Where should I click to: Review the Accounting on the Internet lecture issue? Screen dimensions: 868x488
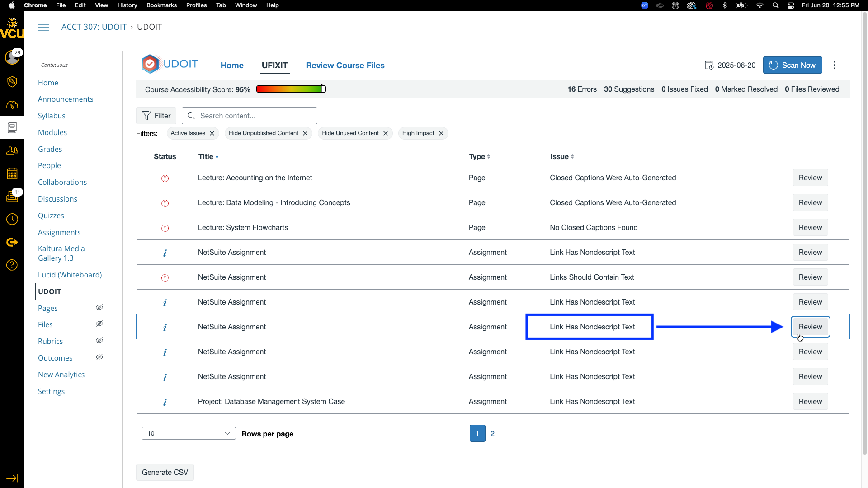pyautogui.click(x=810, y=178)
